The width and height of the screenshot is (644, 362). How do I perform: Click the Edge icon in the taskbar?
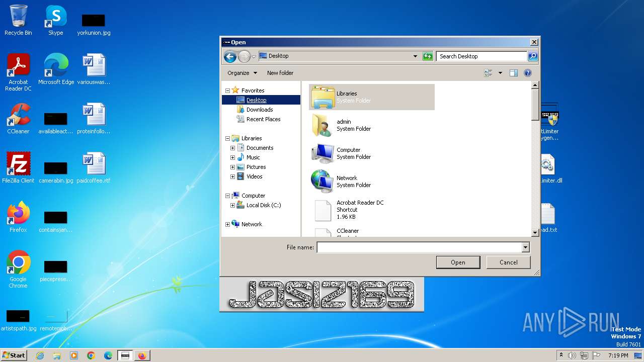(x=108, y=355)
